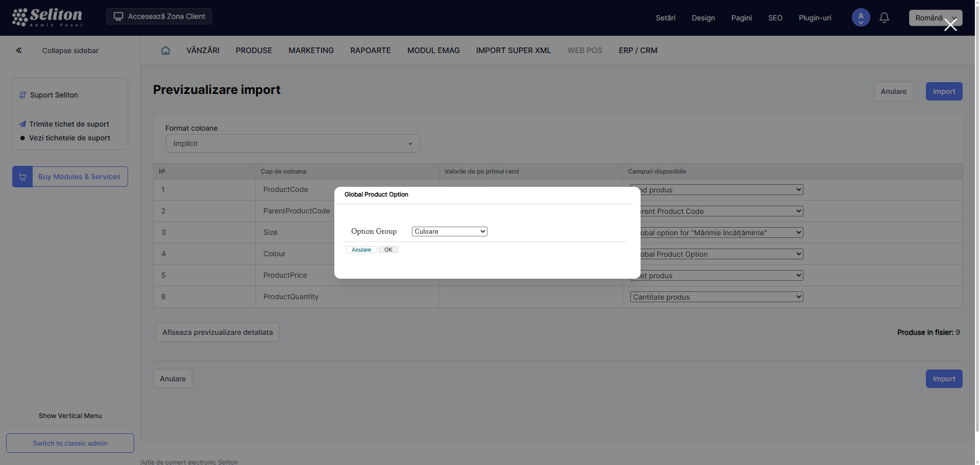
Task: Collapse the sidebar with the double-chevron icon
Action: (19, 51)
